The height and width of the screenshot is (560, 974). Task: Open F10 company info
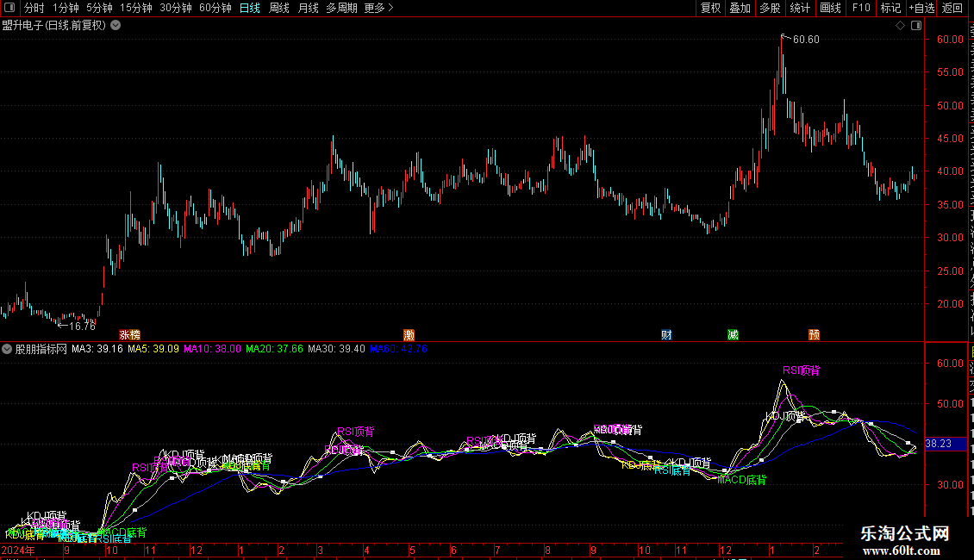[861, 8]
